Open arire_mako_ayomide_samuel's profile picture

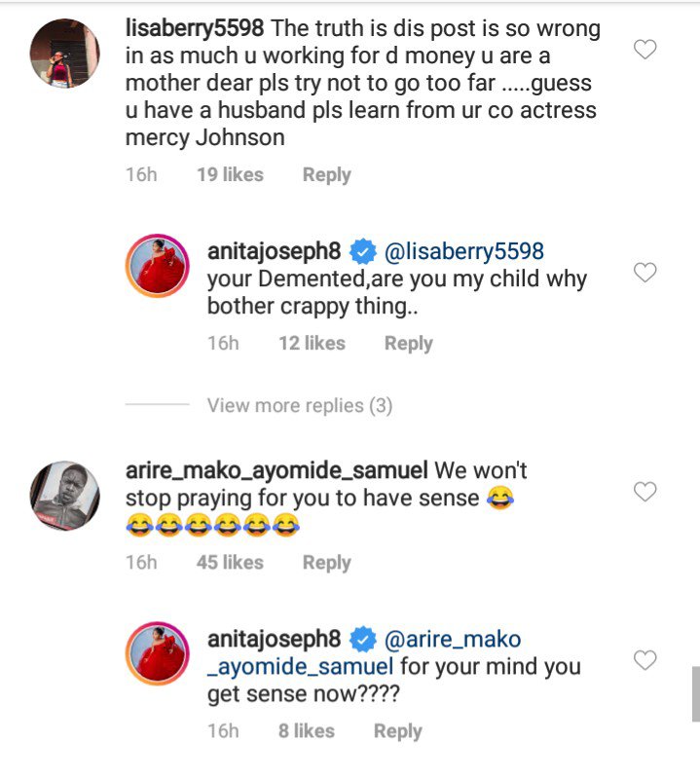[x=64, y=496]
